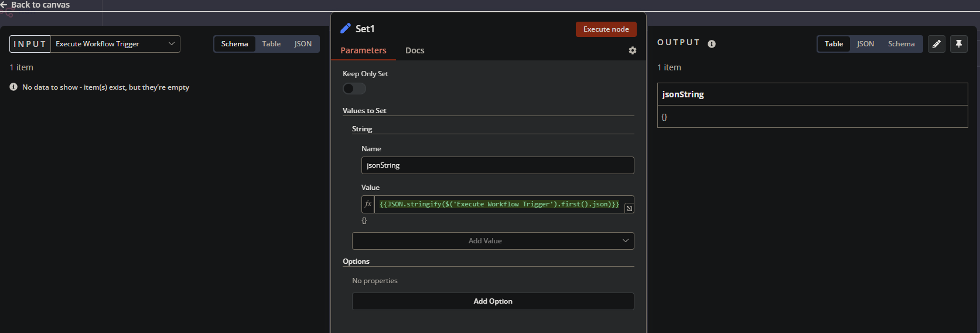
Task: Click the output edit pencil icon
Action: tap(937, 44)
